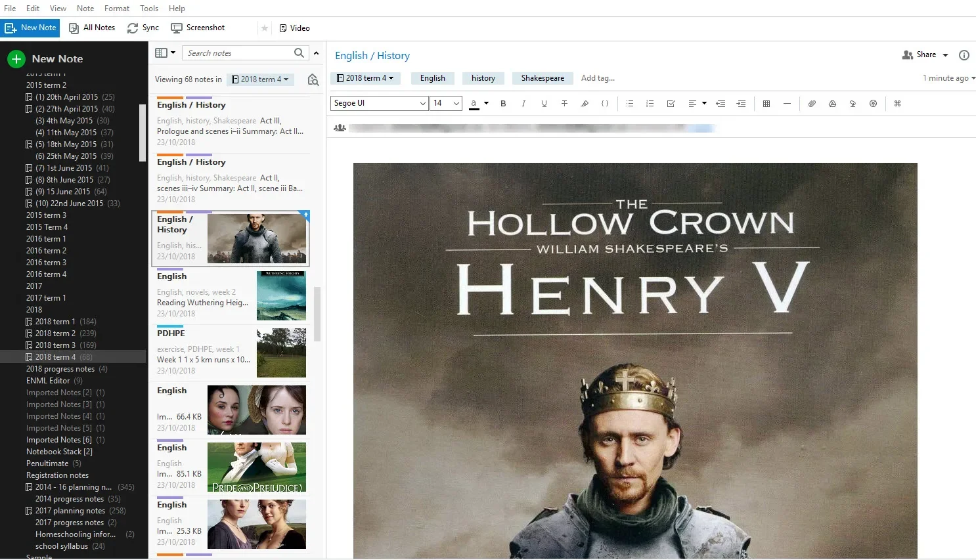Insert a horizontal rule
The image size is (976, 560).
coord(787,104)
